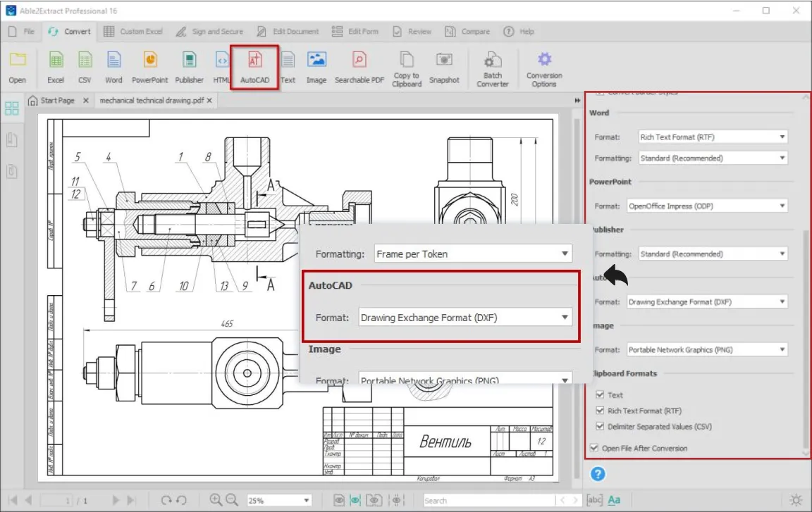812x512 pixels.
Task: Go to the next page
Action: coord(116,500)
